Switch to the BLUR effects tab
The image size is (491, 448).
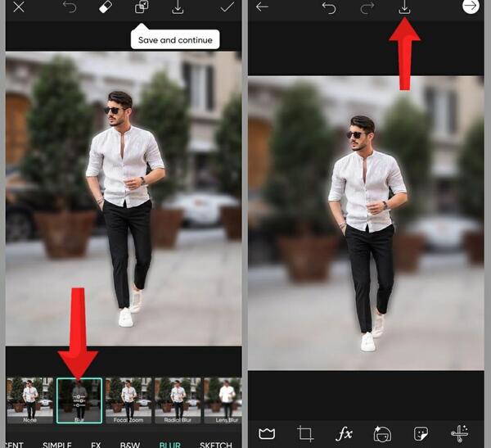click(169, 445)
